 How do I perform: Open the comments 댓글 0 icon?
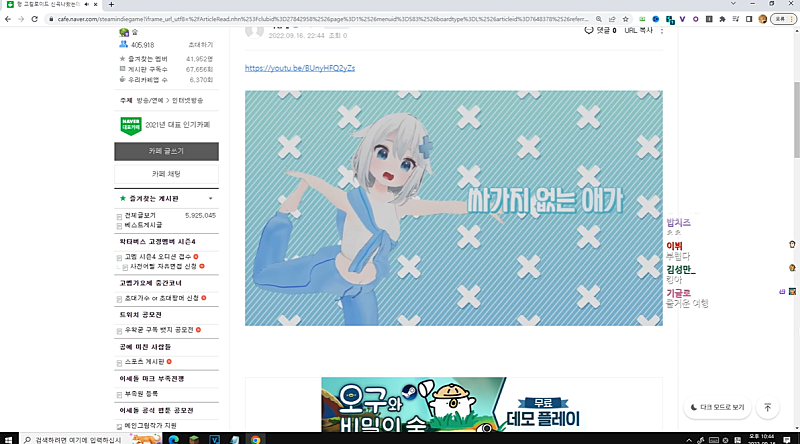pyautogui.click(x=600, y=30)
